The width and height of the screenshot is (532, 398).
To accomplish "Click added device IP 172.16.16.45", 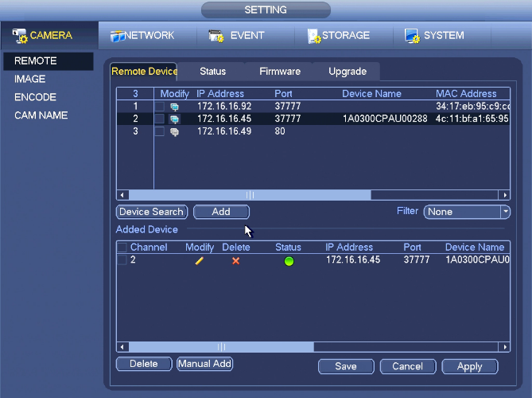I will 353,259.
